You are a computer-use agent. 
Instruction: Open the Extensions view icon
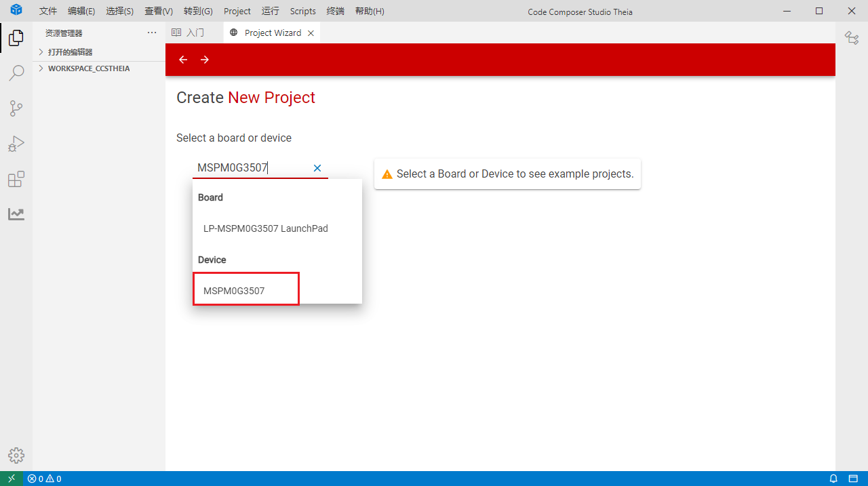pyautogui.click(x=16, y=179)
